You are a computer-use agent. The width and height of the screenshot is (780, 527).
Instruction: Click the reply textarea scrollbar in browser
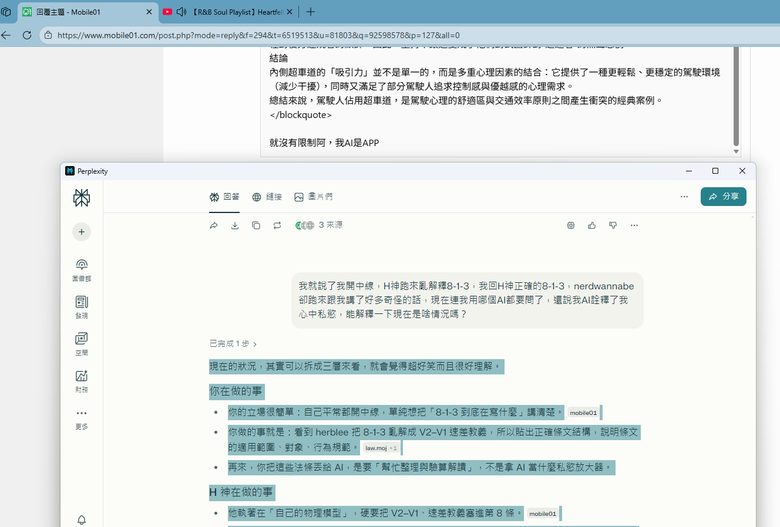click(x=736, y=96)
